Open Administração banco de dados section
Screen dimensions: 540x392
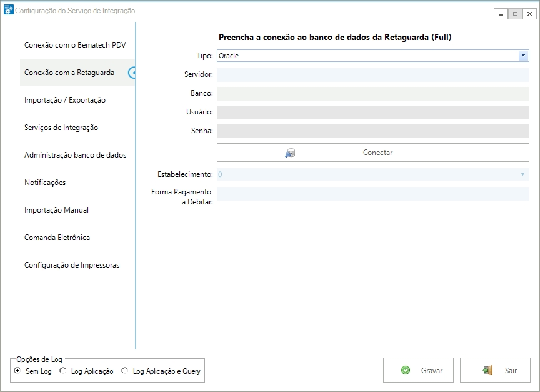pyautogui.click(x=76, y=155)
